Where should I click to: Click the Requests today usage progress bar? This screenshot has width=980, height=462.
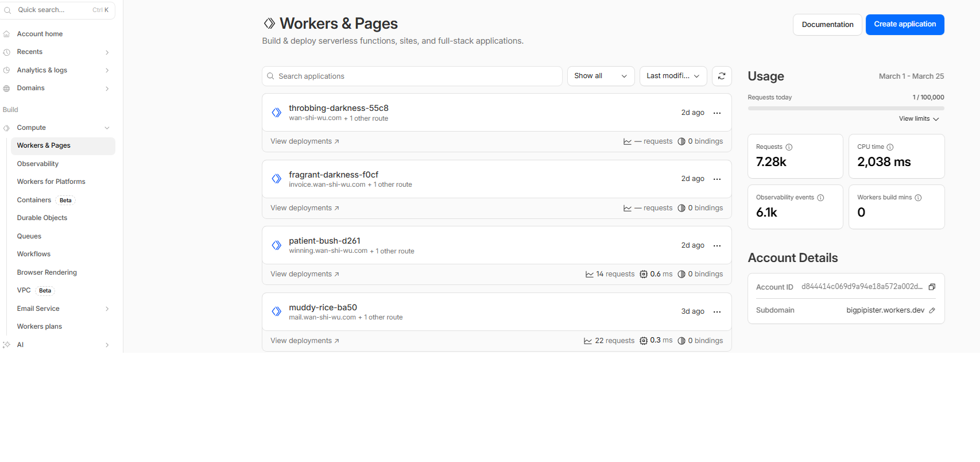click(846, 108)
